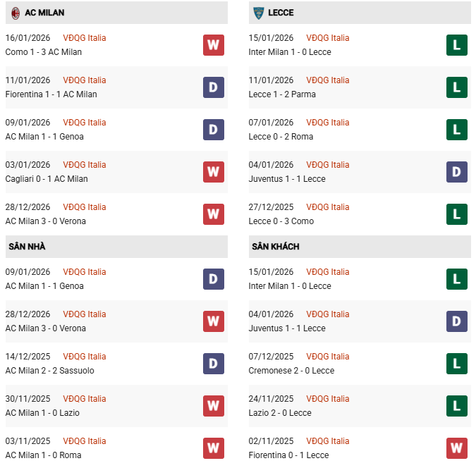Click the AC Milan 1 - 0 Roma match result
Image resolution: width=476 pixels, height=468 pixels.
(43, 455)
